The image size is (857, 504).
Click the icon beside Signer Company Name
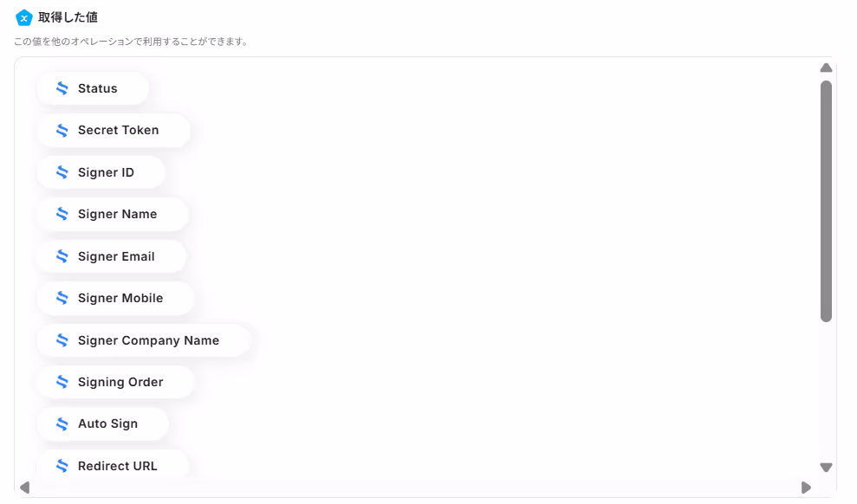point(62,340)
